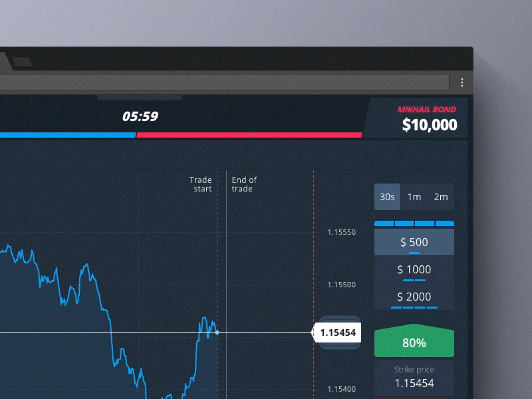
Task: Select the 2m expiry option
Action: point(440,197)
